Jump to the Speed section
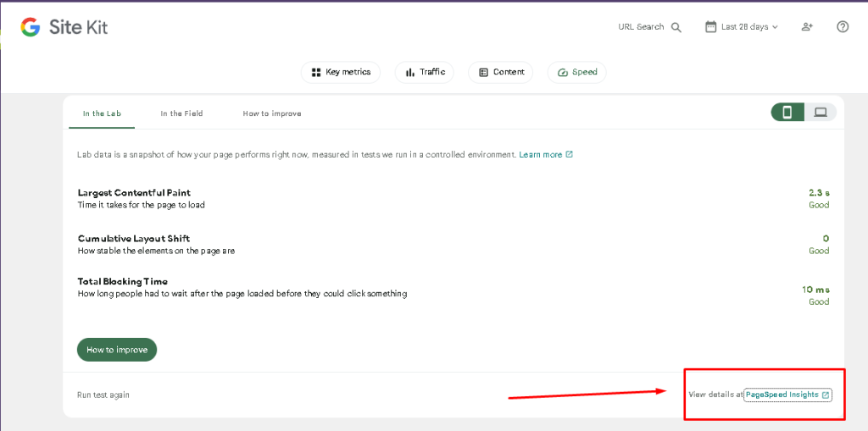The height and width of the screenshot is (431, 868). coord(577,73)
